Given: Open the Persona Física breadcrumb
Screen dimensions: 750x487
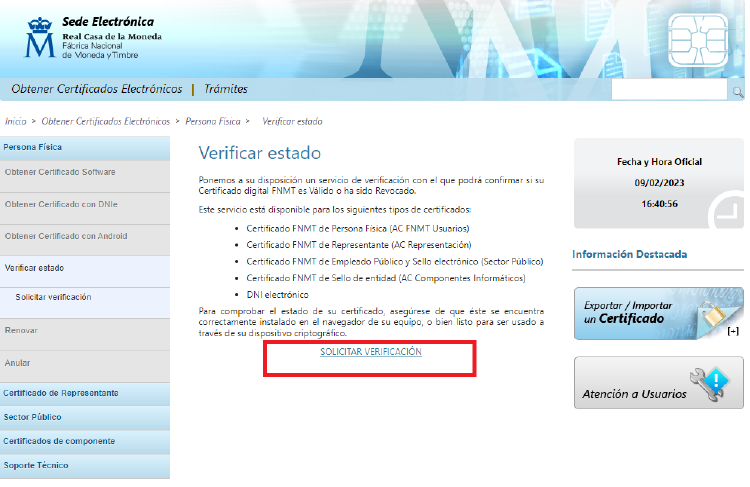Looking at the screenshot, I should click(213, 122).
